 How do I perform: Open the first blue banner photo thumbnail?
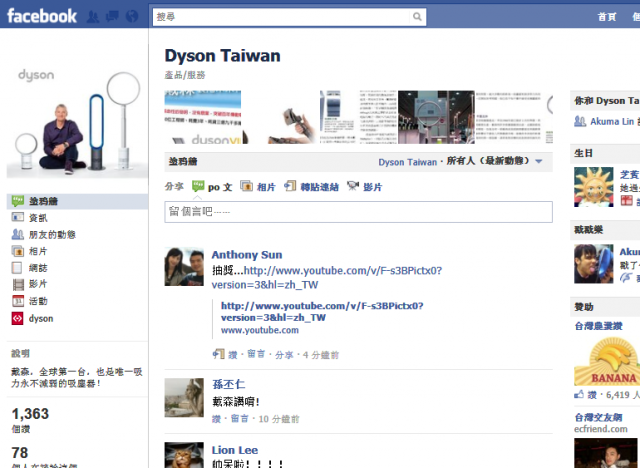203,117
